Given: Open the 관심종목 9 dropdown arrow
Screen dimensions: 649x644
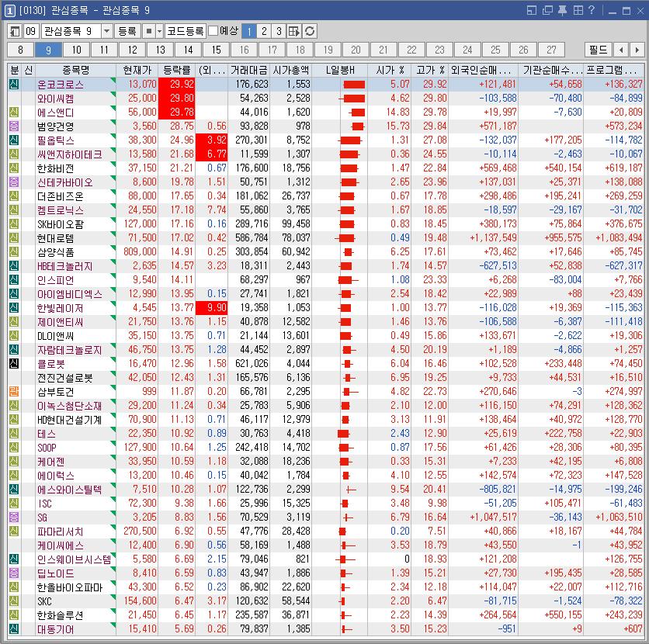Looking at the screenshot, I should (107, 31).
